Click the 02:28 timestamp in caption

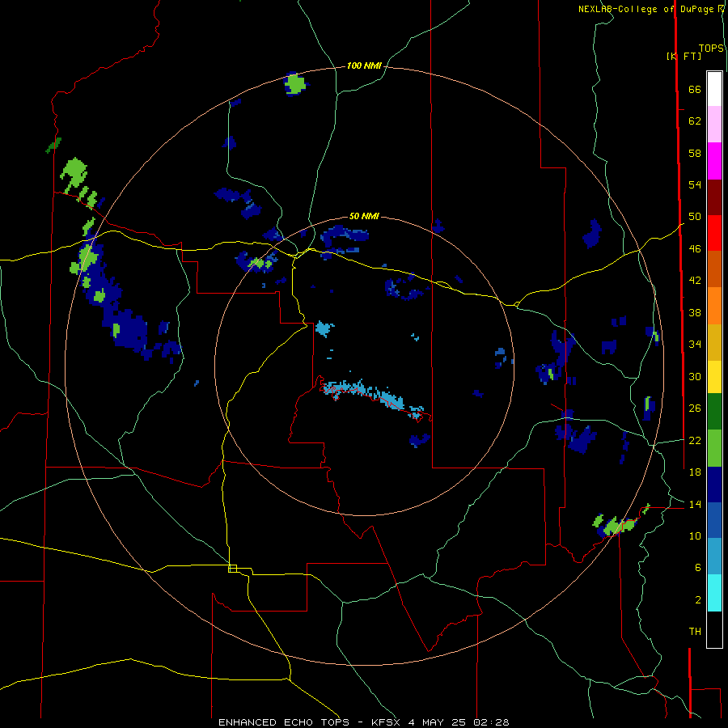tap(491, 722)
